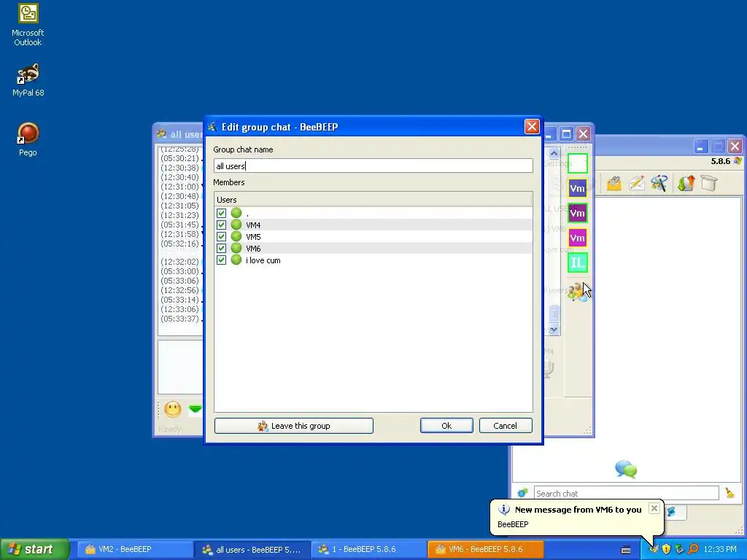Switch to all users - BeeBEEP taskbar window
This screenshot has width=747, height=560.
pyautogui.click(x=252, y=549)
